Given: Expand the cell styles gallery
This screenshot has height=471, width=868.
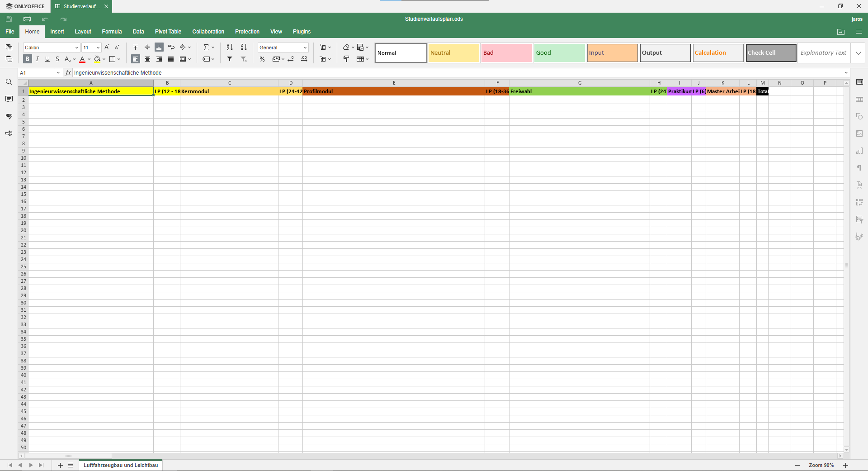Looking at the screenshot, I should 859,53.
